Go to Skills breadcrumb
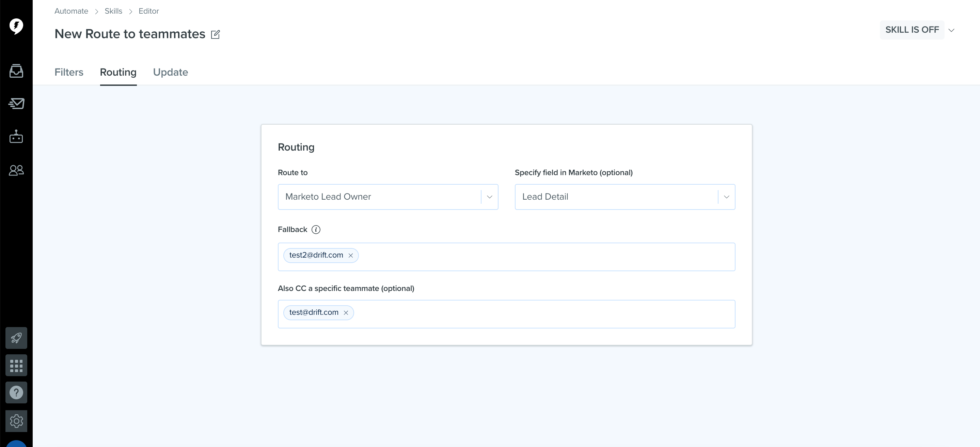 tap(113, 11)
